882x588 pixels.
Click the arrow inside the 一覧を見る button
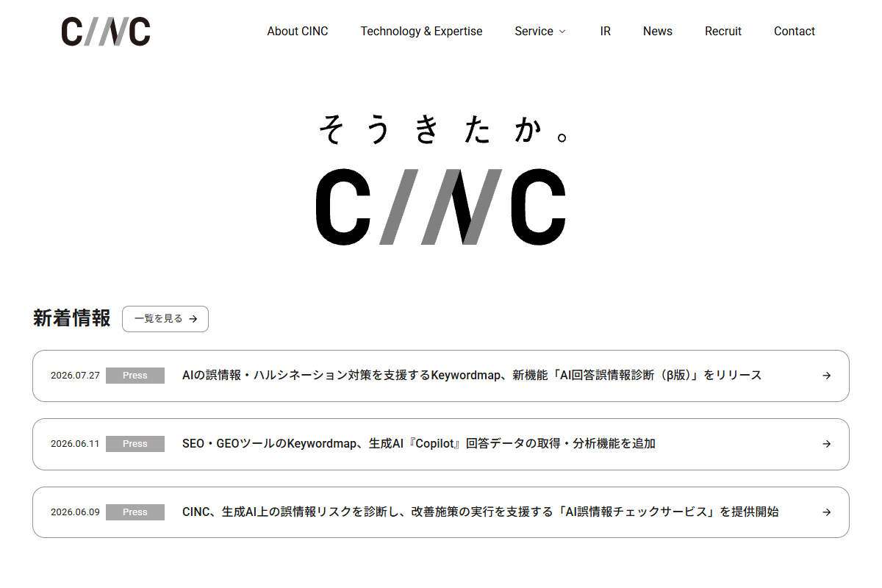[x=193, y=319]
